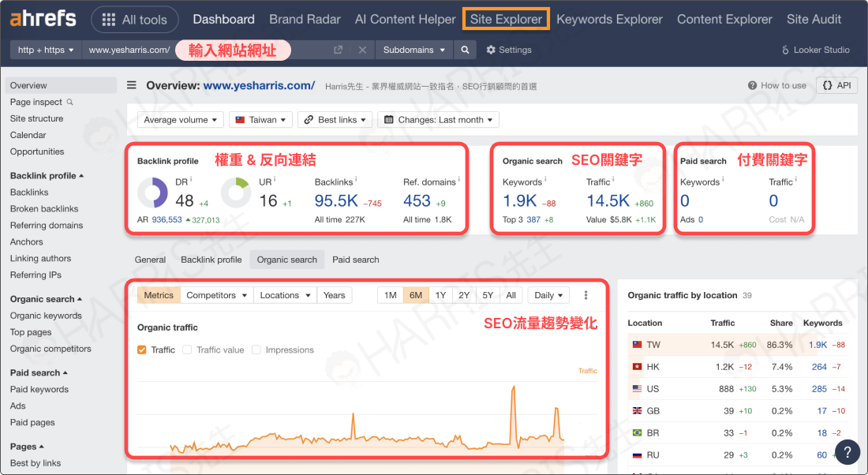Click the URL input field

pyautogui.click(x=205, y=50)
